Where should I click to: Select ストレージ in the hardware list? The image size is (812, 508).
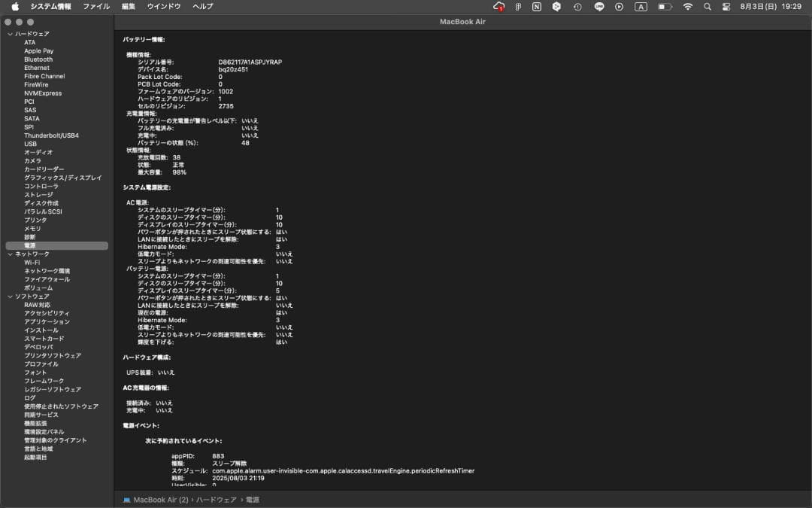coord(38,195)
